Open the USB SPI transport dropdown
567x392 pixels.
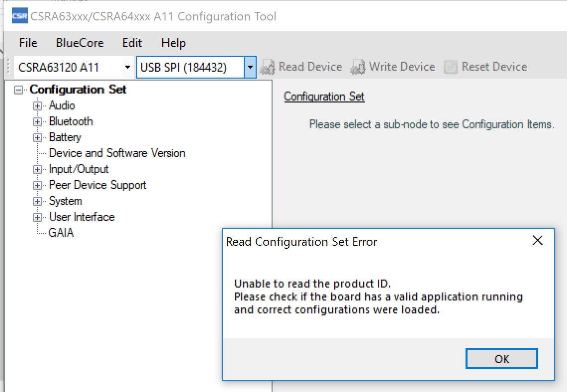tap(250, 67)
